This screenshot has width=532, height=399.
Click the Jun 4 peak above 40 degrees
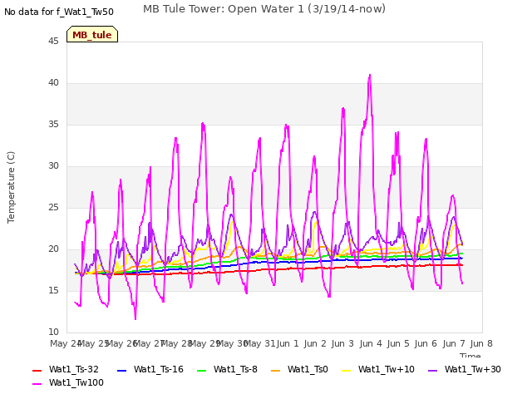click(x=370, y=76)
